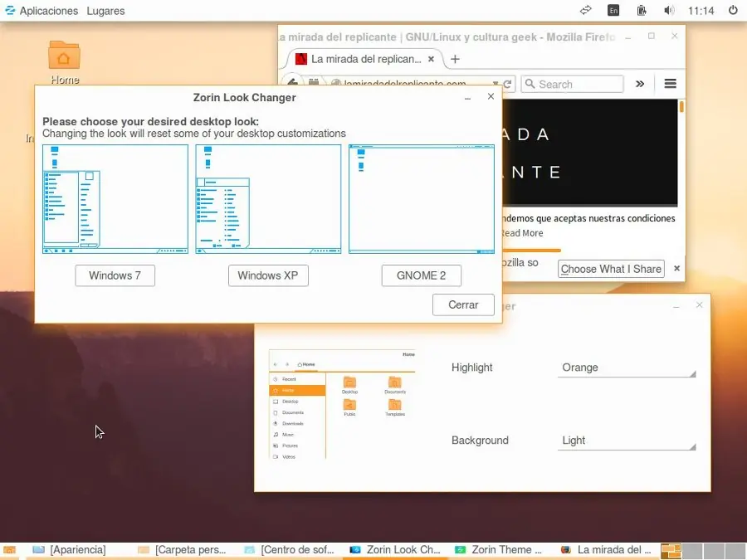Click the Read More link in Firefox

[522, 233]
